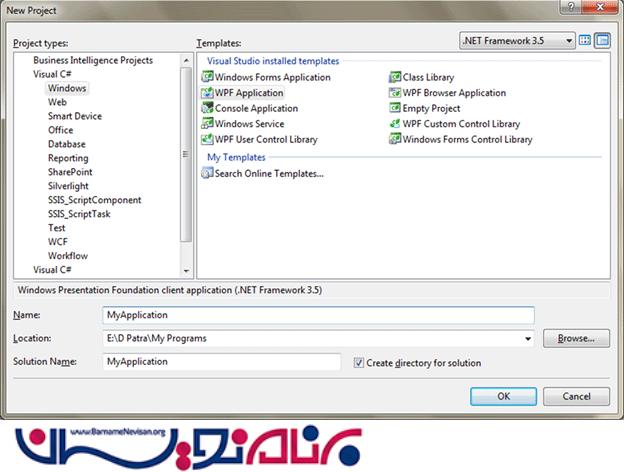
Task: Select the 'Windows Forms Application' template label
Action: pyautogui.click(x=273, y=77)
